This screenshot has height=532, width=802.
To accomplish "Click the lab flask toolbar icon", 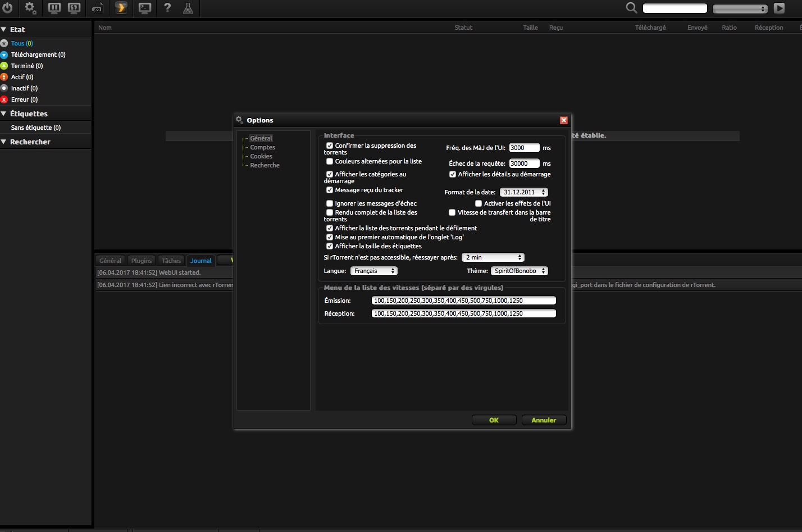I will point(188,8).
